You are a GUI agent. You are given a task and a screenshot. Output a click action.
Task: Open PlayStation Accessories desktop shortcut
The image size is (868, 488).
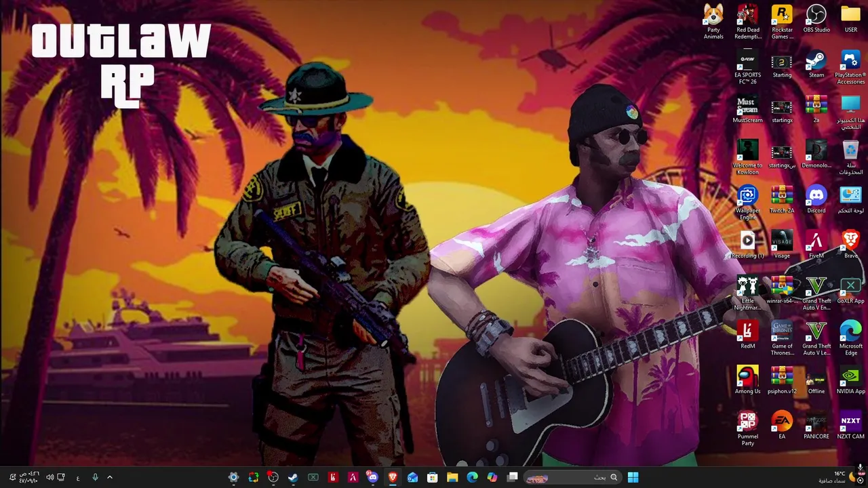850,67
